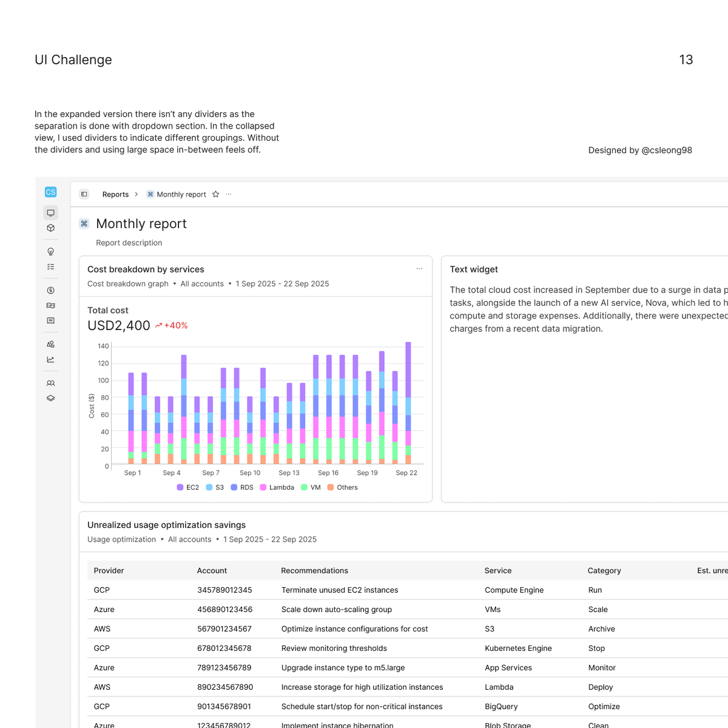This screenshot has width=728, height=728.
Task: Select account 567901234567 cell
Action: 224,629
